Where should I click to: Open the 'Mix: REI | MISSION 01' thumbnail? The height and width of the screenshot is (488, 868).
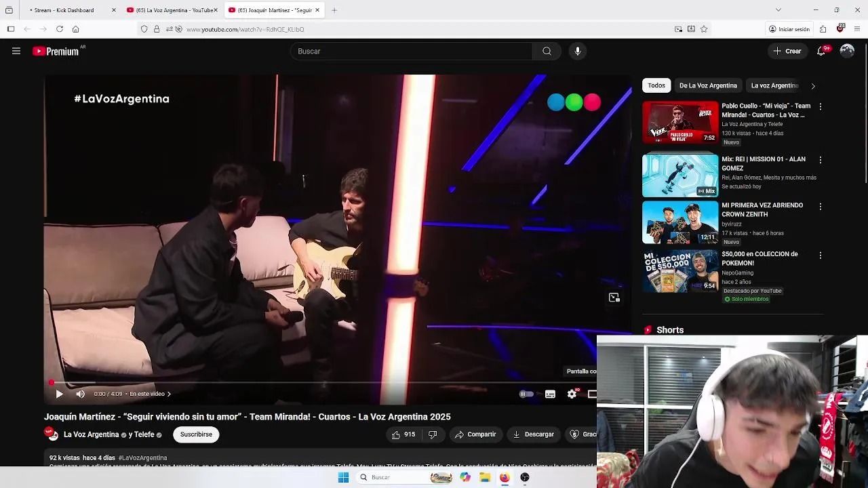pos(680,176)
